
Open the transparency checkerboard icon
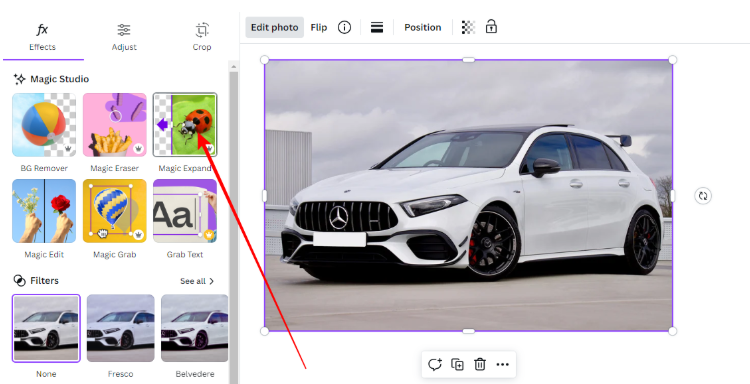pyautogui.click(x=468, y=27)
